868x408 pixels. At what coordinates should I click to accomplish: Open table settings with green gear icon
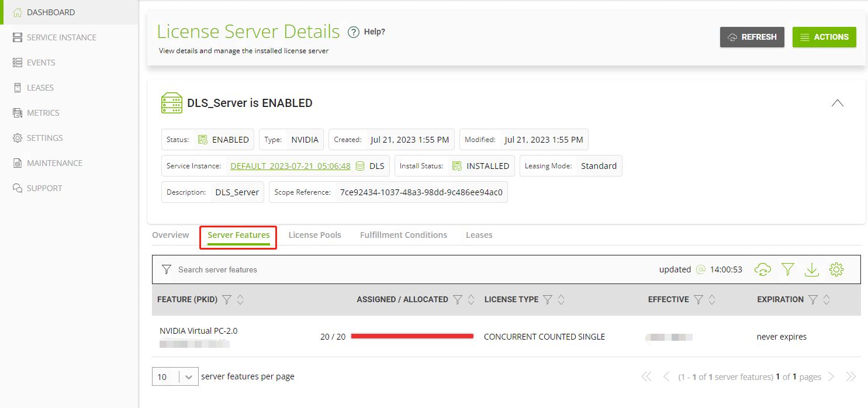tap(836, 269)
